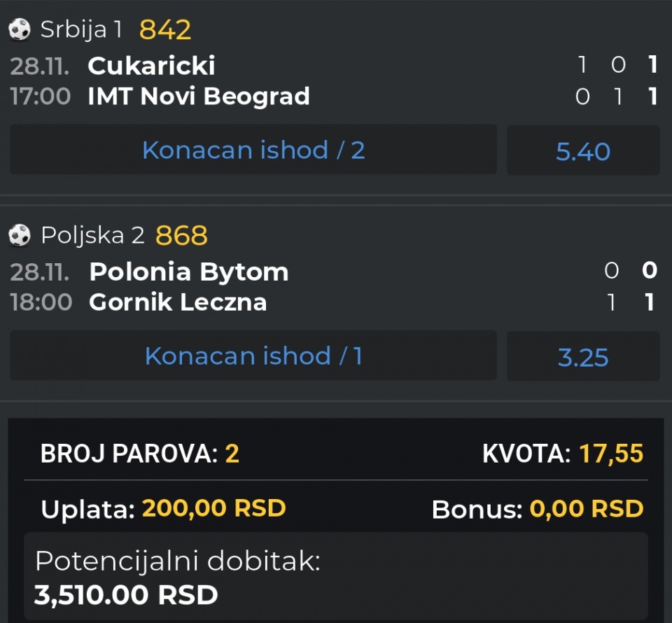This screenshot has height=623, width=672.
Task: Tap the Konacan ishod / 1 bet button
Action: click(x=253, y=356)
